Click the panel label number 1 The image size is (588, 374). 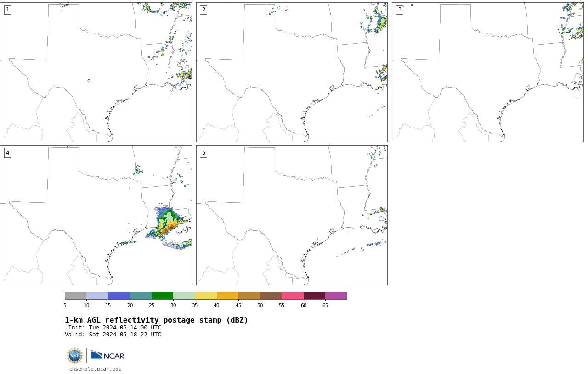tap(7, 10)
